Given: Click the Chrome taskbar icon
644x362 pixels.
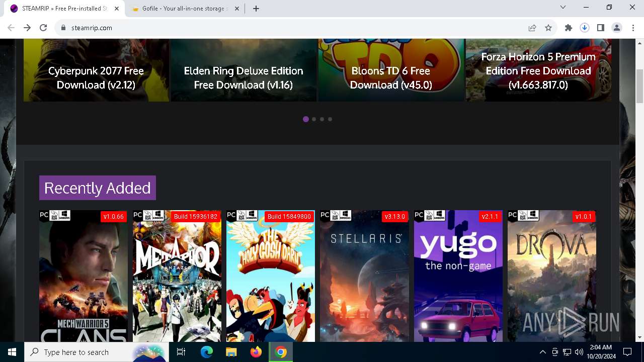Looking at the screenshot, I should tap(281, 352).
